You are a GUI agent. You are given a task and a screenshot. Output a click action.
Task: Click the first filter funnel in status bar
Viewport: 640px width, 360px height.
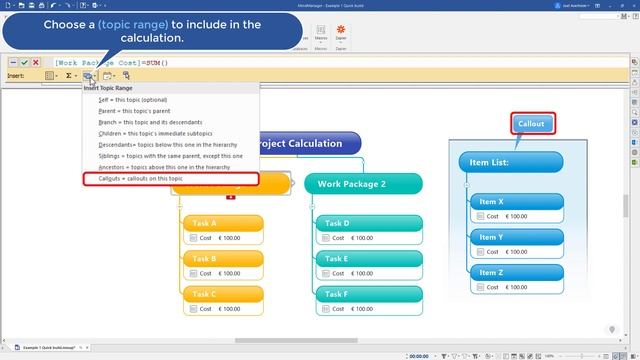[444, 356]
